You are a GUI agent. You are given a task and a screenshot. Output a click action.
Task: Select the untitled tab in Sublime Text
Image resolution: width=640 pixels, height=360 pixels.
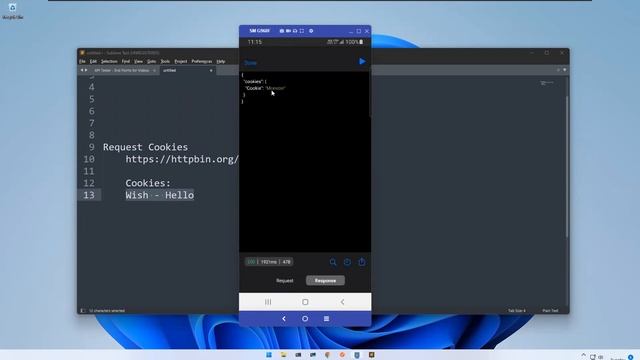point(186,70)
